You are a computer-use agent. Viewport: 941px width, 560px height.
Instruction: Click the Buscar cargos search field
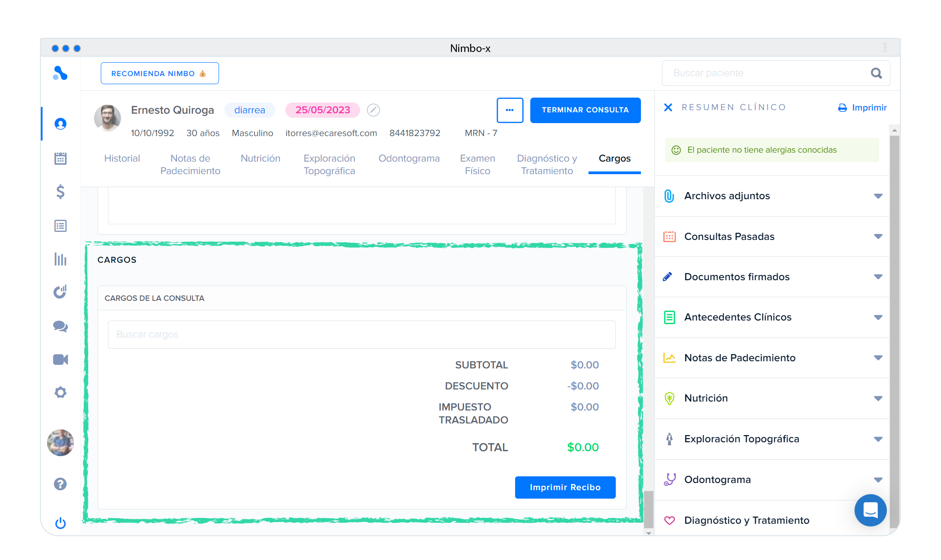point(361,334)
